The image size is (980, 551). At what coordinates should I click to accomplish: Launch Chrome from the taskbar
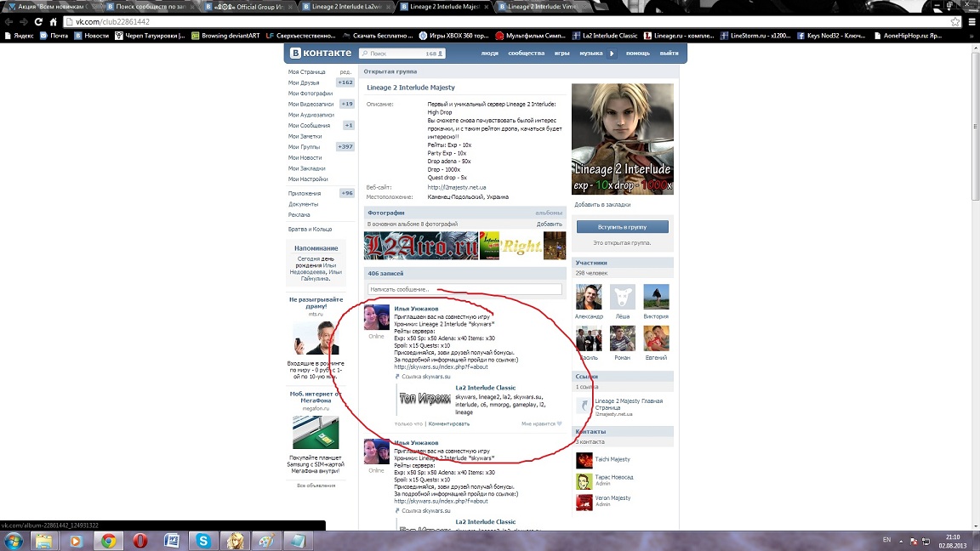click(109, 541)
